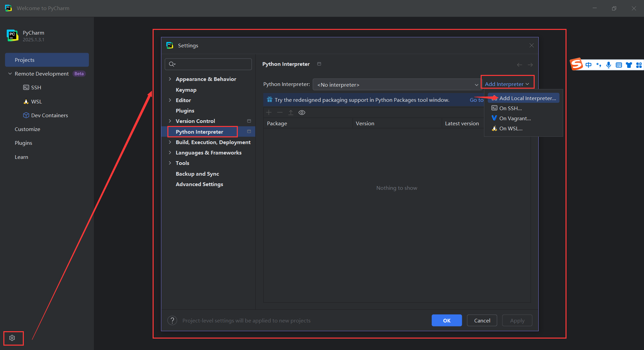Viewport: 644px width, 350px height.
Task: Click the Sogou input method S icon
Action: (577, 64)
